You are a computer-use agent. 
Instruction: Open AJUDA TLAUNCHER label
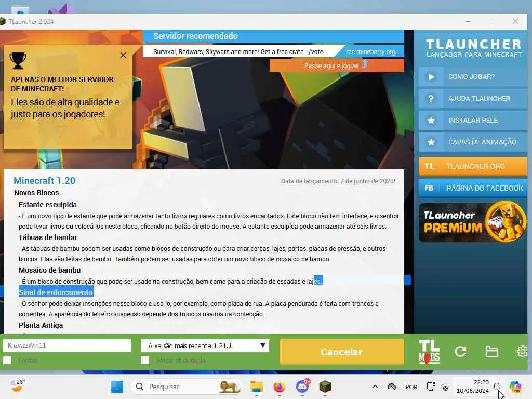(479, 99)
